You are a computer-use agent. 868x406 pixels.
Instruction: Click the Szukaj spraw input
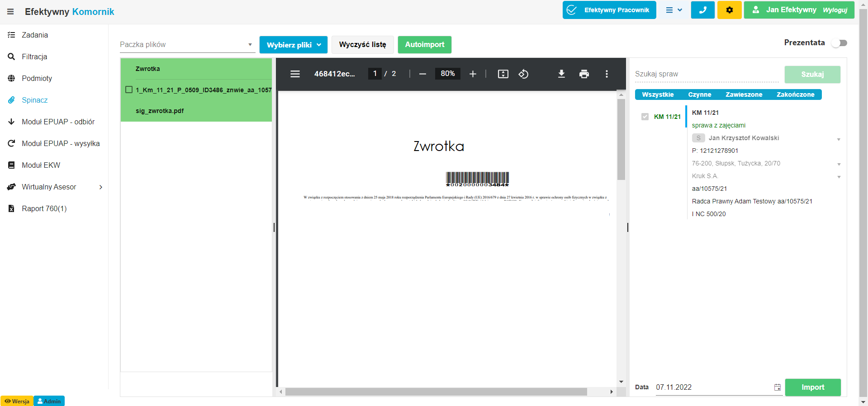click(707, 74)
